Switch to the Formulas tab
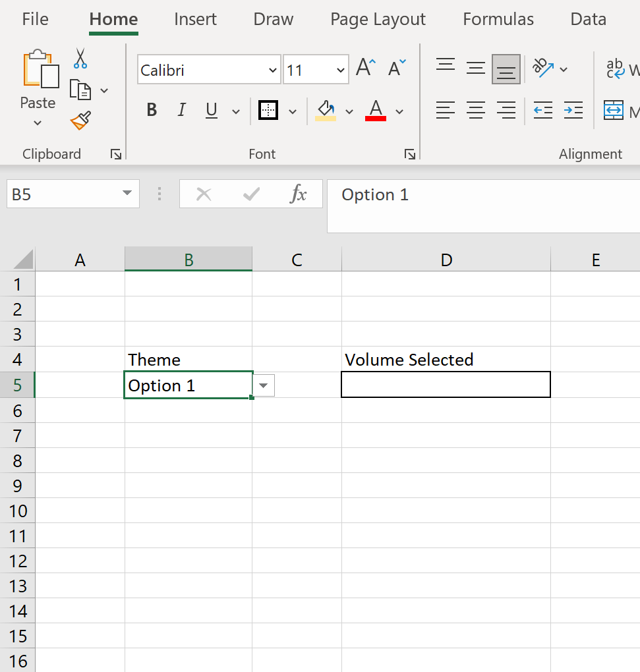The width and height of the screenshot is (640, 672). point(498,19)
